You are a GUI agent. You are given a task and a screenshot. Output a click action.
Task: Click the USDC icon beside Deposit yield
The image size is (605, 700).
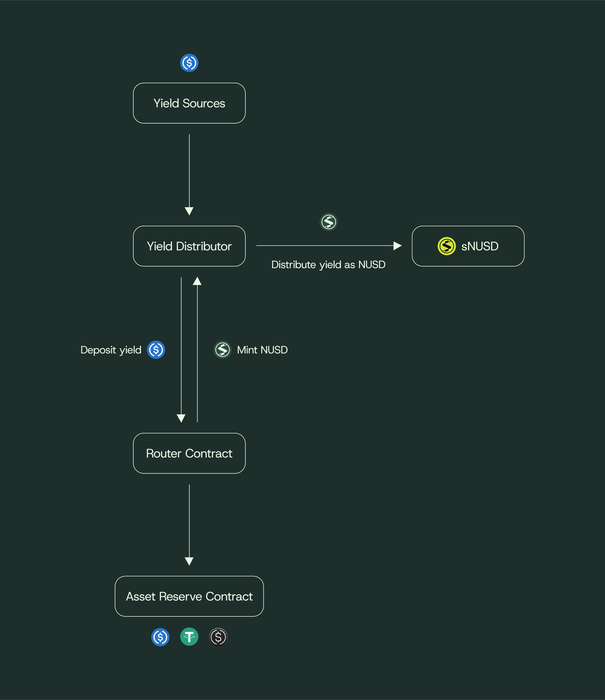(156, 350)
